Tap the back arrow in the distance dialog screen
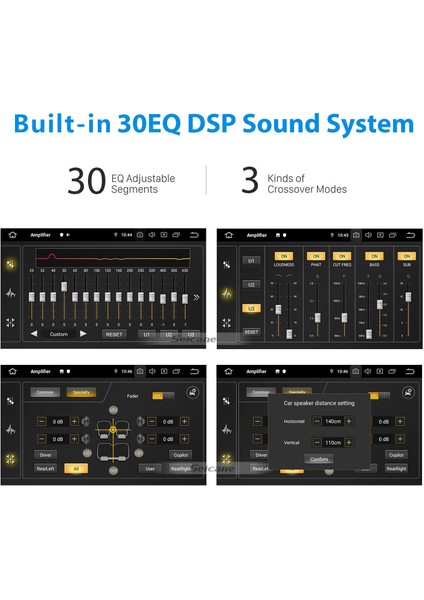The image size is (424, 600). 410,371
